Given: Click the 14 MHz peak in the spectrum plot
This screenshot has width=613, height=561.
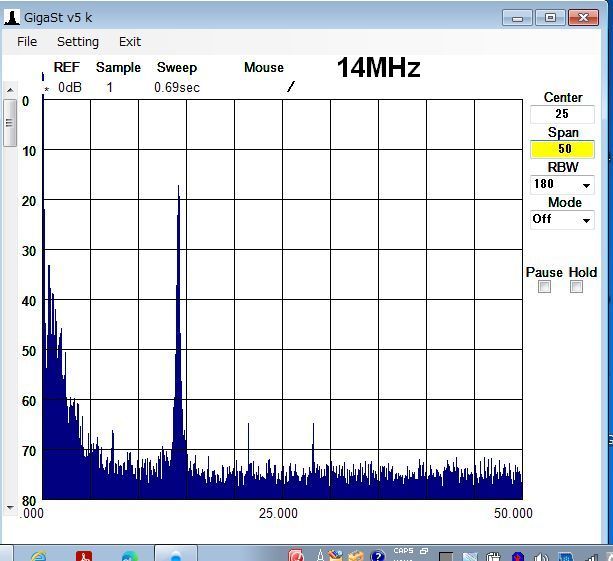Looking at the screenshot, I should (x=178, y=190).
